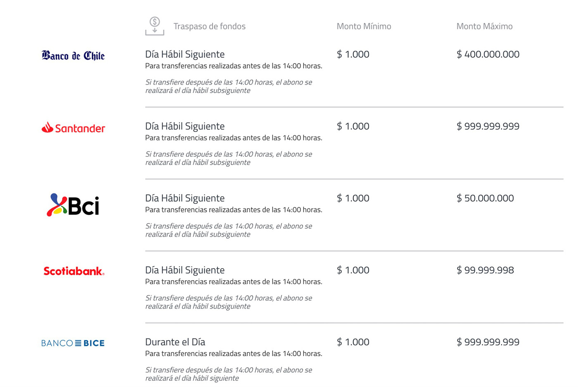
Task: Select Bci's $ 50.000.000 maximum amount
Action: [485, 198]
